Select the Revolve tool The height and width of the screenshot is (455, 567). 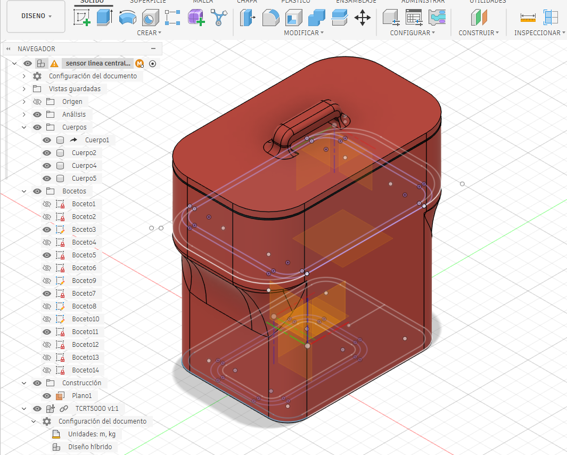click(x=127, y=17)
